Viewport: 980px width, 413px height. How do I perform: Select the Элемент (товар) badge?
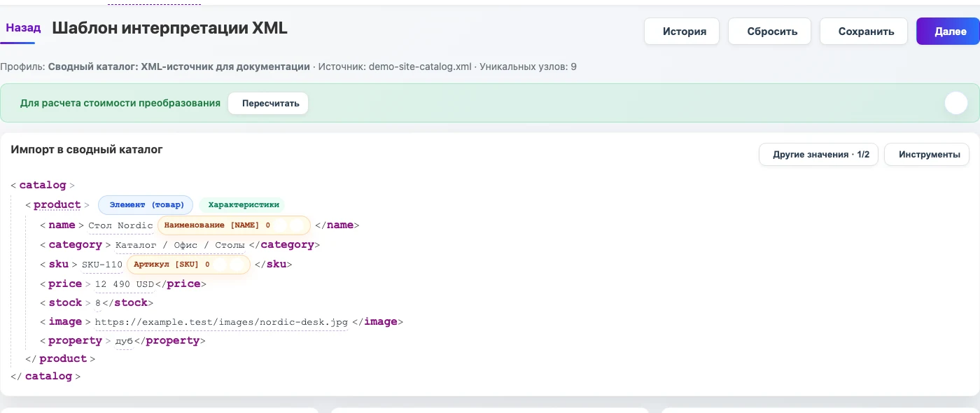[146, 205]
